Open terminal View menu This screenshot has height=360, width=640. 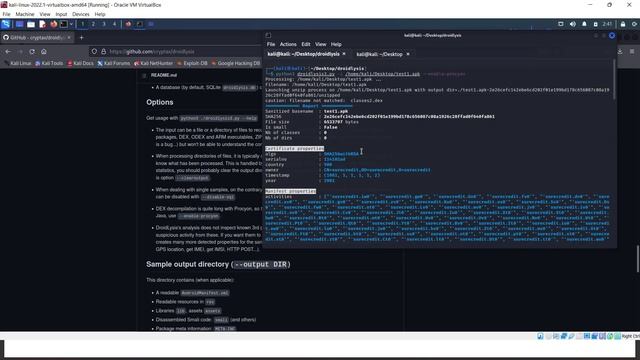pyautogui.click(x=320, y=44)
